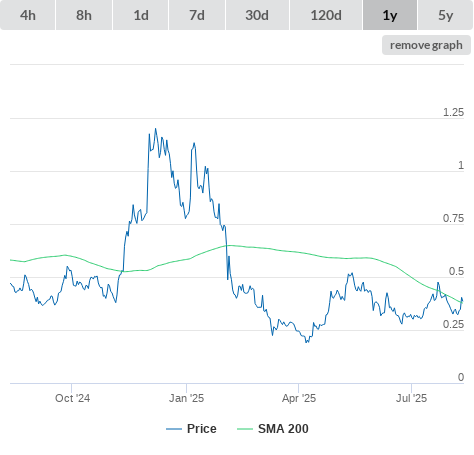The image size is (474, 455).
Task: Choose the 1d range tab
Action: click(x=141, y=15)
